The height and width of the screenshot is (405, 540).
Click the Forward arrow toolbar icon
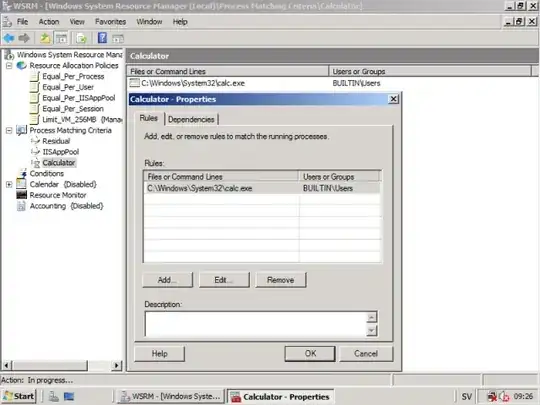click(x=24, y=38)
